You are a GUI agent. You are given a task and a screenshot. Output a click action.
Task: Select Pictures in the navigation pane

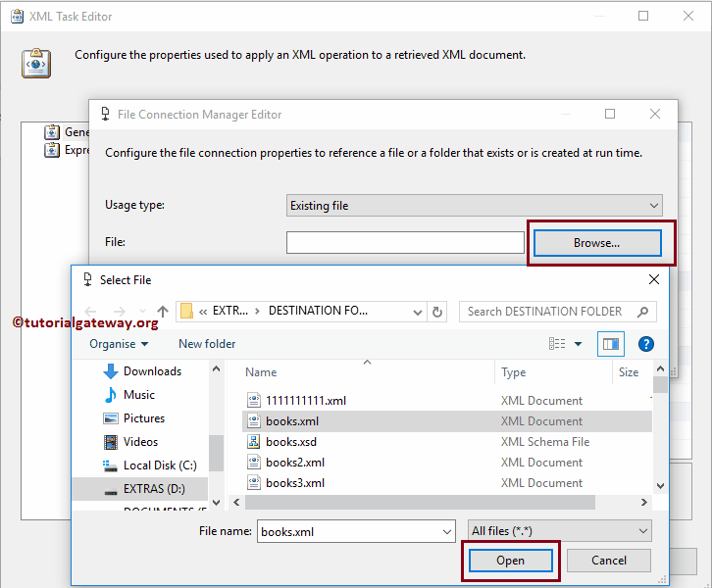(x=144, y=418)
